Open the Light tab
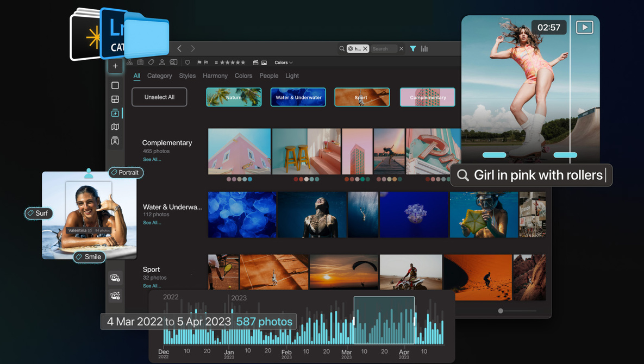This screenshot has height=364, width=644. coord(292,76)
